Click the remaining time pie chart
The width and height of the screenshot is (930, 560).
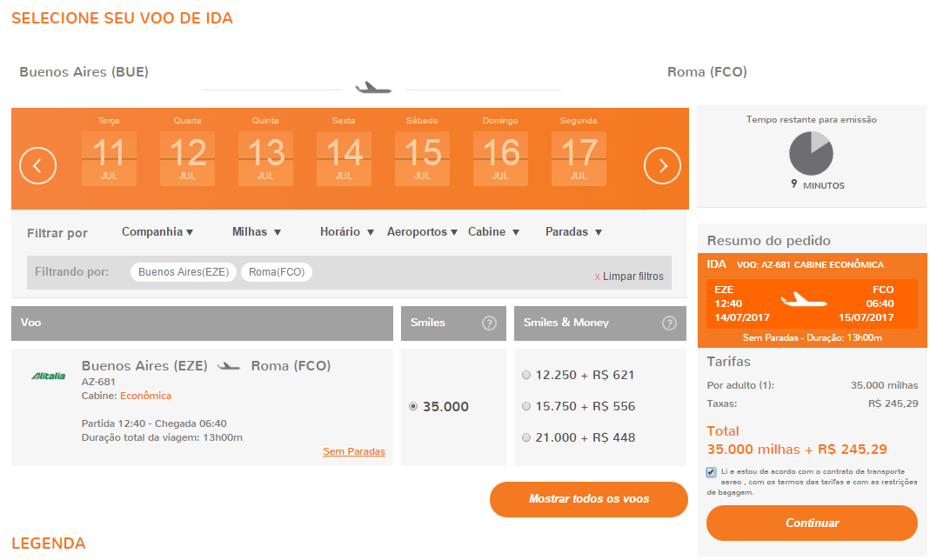click(x=811, y=154)
